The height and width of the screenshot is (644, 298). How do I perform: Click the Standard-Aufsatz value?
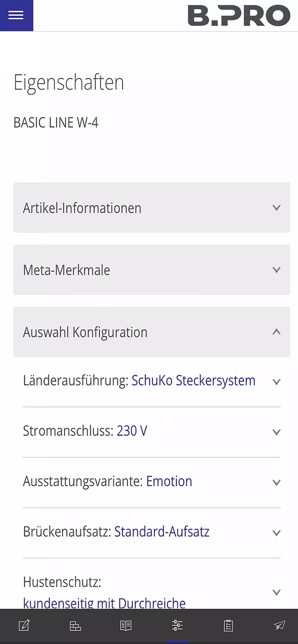pos(162,531)
